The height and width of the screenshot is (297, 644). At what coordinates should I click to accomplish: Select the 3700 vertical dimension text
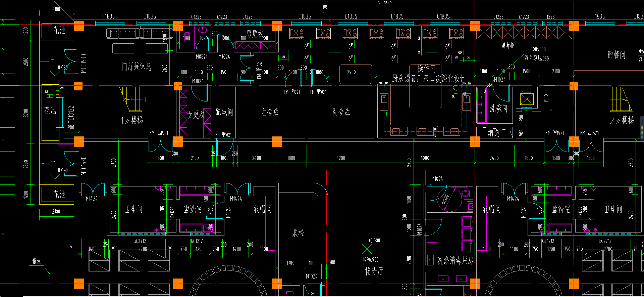[26, 113]
